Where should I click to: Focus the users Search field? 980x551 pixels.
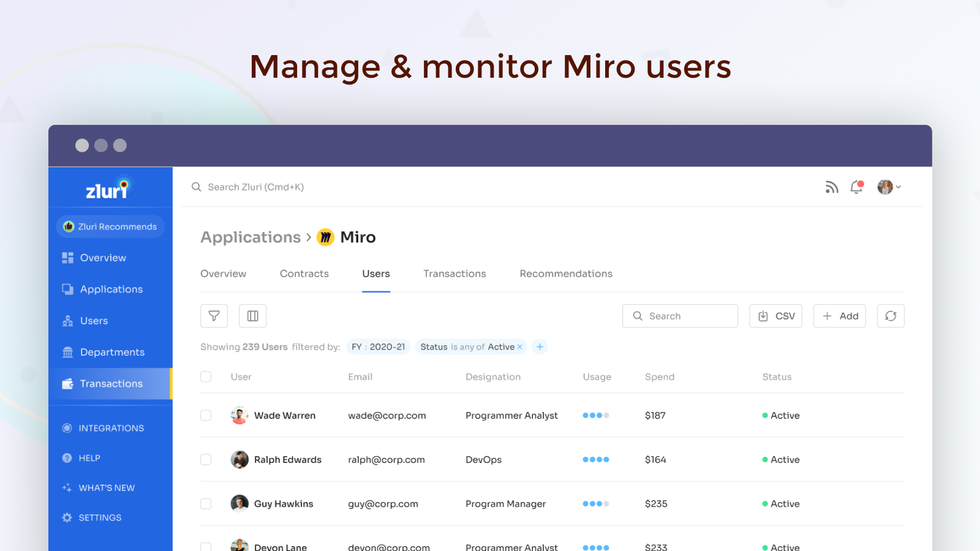pos(680,316)
